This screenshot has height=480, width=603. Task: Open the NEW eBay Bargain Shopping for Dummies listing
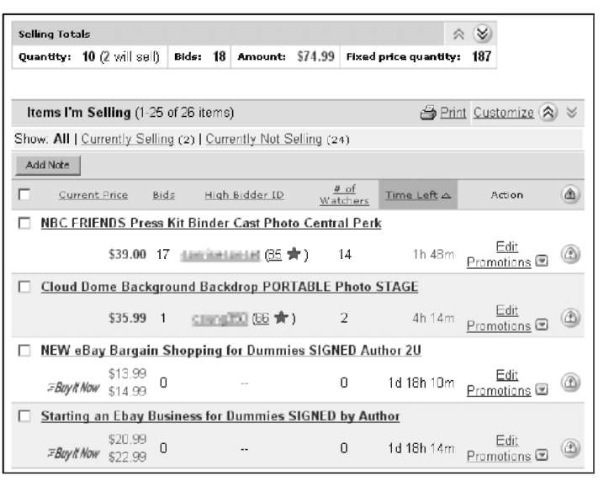click(231, 350)
